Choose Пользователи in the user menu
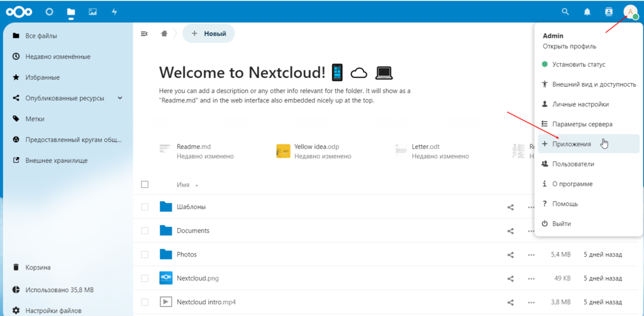644x316 pixels. pos(589,164)
